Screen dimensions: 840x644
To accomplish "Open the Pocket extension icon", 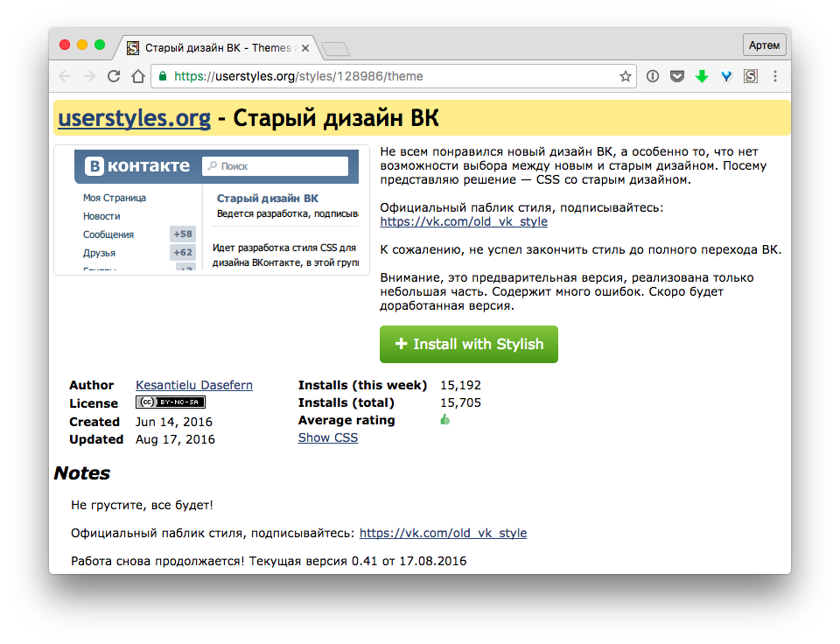I will tap(676, 76).
